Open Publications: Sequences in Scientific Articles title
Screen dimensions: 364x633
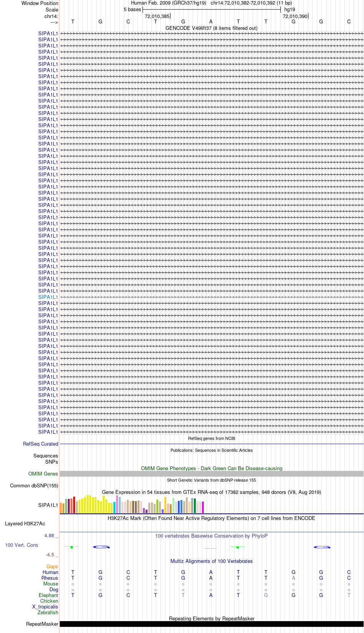(x=212, y=450)
